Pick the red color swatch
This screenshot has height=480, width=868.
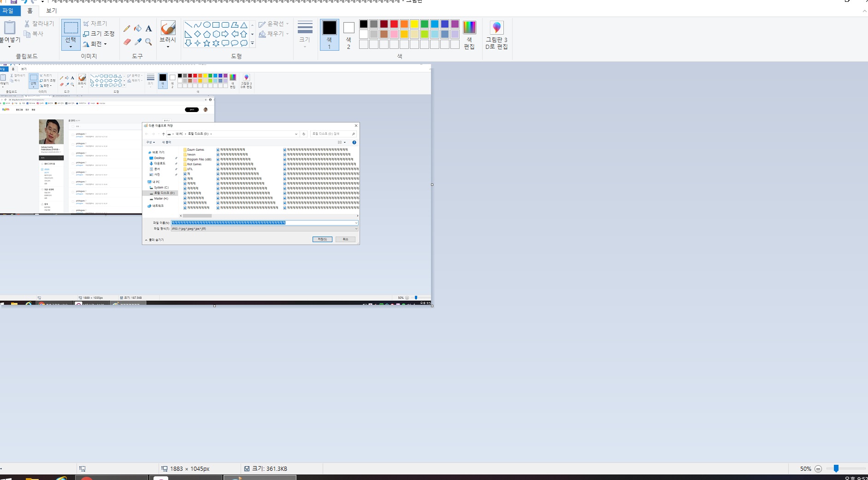click(394, 24)
